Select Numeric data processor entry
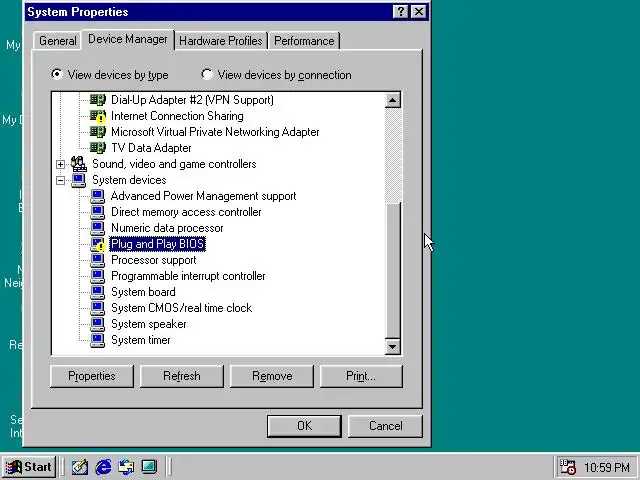 pos(167,228)
